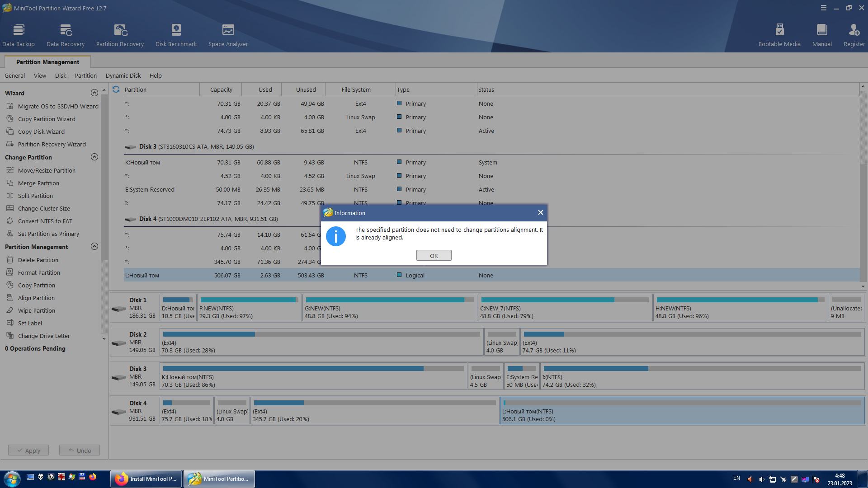The width and height of the screenshot is (868, 488).
Task: Open the Disk menu
Action: pyautogui.click(x=61, y=75)
